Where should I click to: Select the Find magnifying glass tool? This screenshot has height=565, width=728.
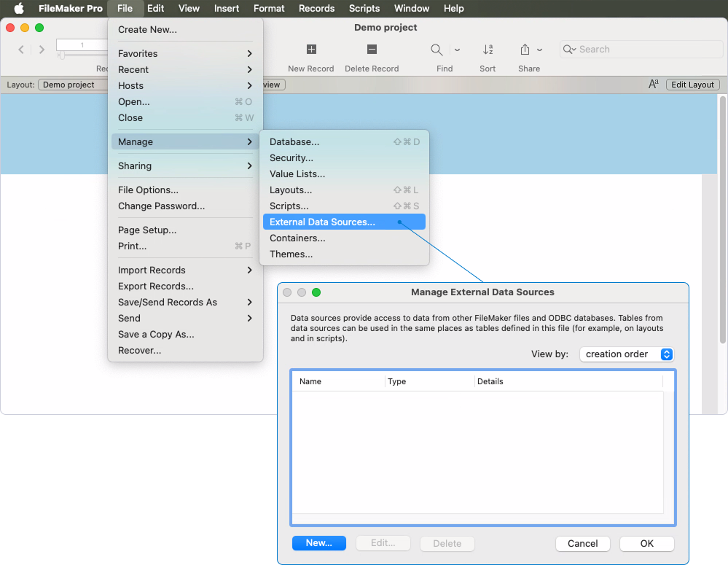tap(437, 50)
